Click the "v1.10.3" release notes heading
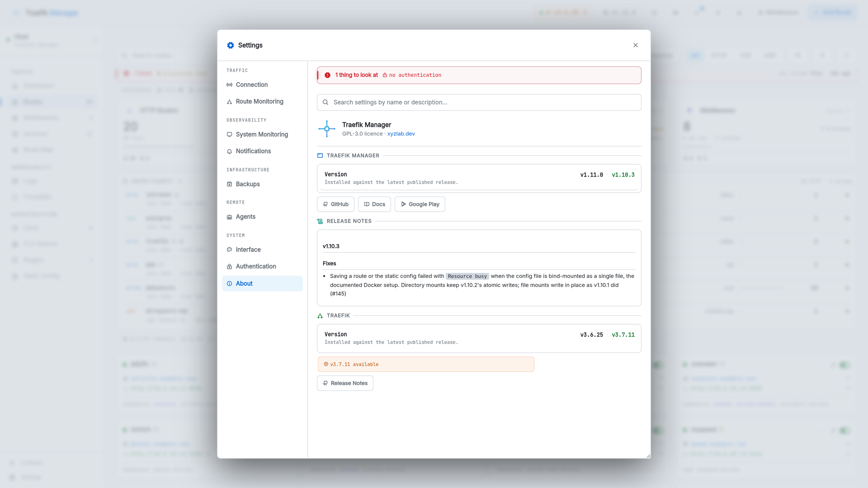This screenshot has width=868, height=488. point(331,246)
